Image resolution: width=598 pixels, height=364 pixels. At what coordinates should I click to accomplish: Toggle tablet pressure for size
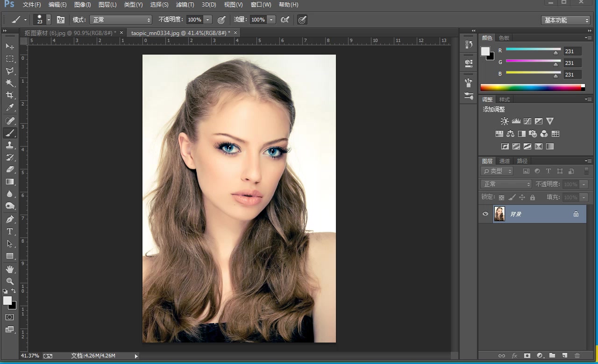pyautogui.click(x=302, y=20)
